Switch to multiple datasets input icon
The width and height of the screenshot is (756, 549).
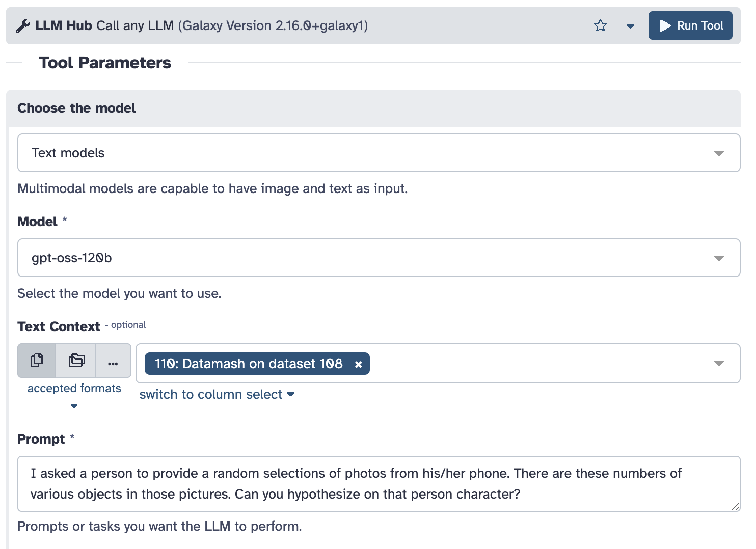click(76, 361)
